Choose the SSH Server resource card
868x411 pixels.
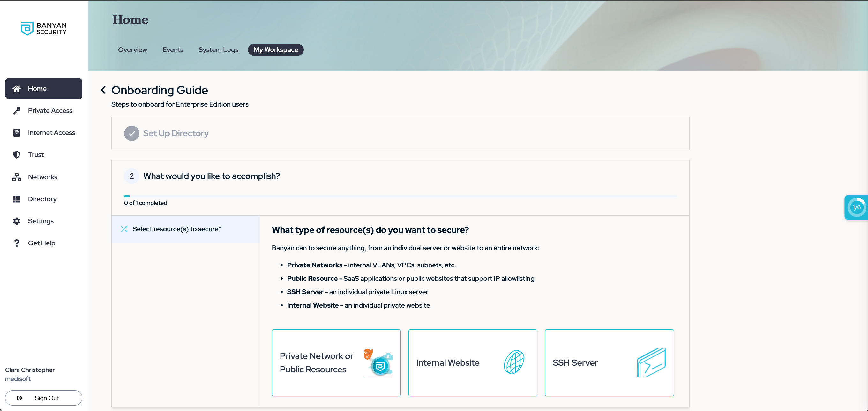pyautogui.click(x=609, y=362)
